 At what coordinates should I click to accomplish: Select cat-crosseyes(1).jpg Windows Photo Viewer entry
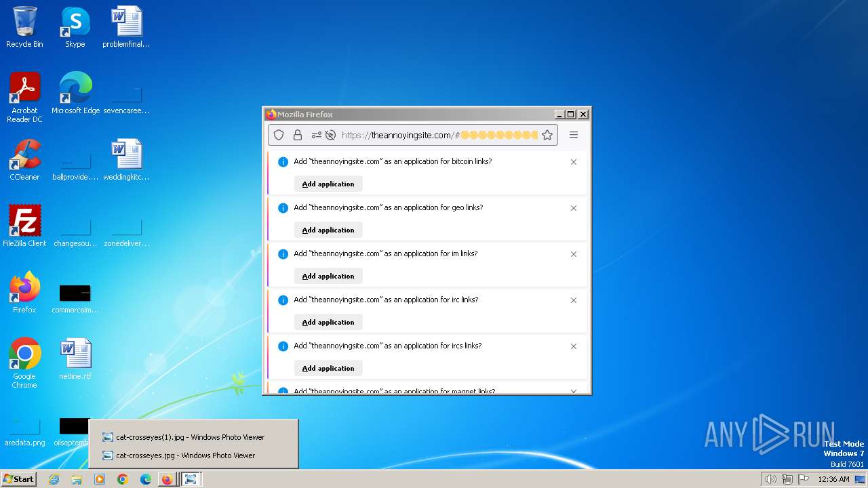pos(193,437)
